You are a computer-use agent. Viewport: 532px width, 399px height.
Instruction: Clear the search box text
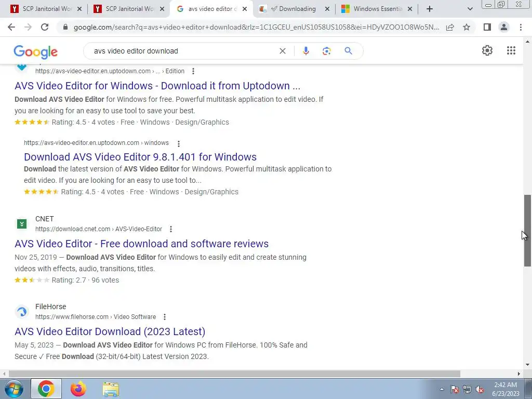[282, 51]
